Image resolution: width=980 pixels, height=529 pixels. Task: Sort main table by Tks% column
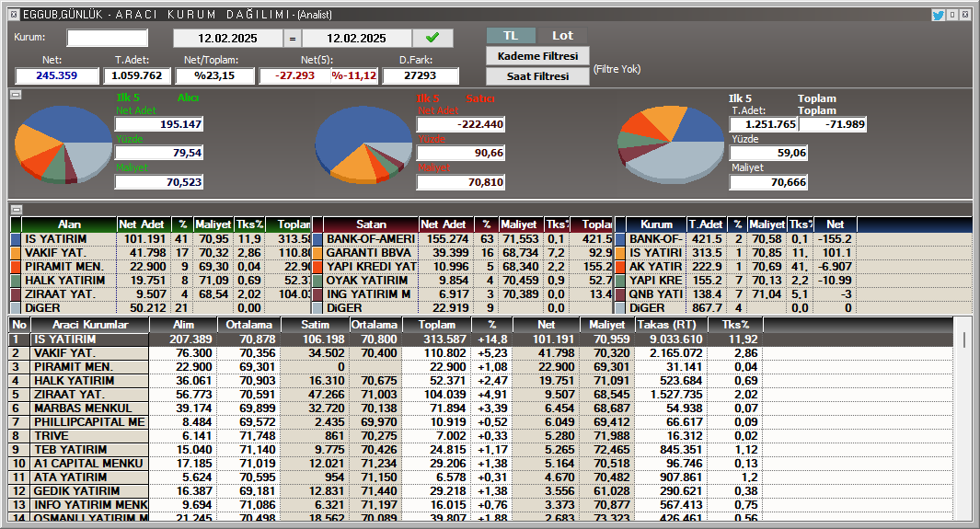click(735, 325)
